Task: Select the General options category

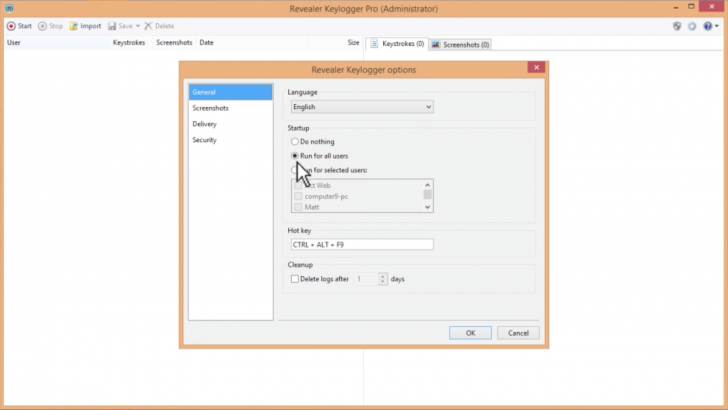Action: click(x=230, y=92)
